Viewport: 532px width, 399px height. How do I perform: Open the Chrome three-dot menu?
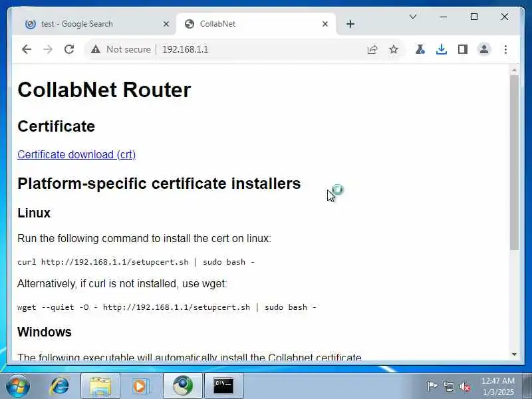(x=505, y=49)
